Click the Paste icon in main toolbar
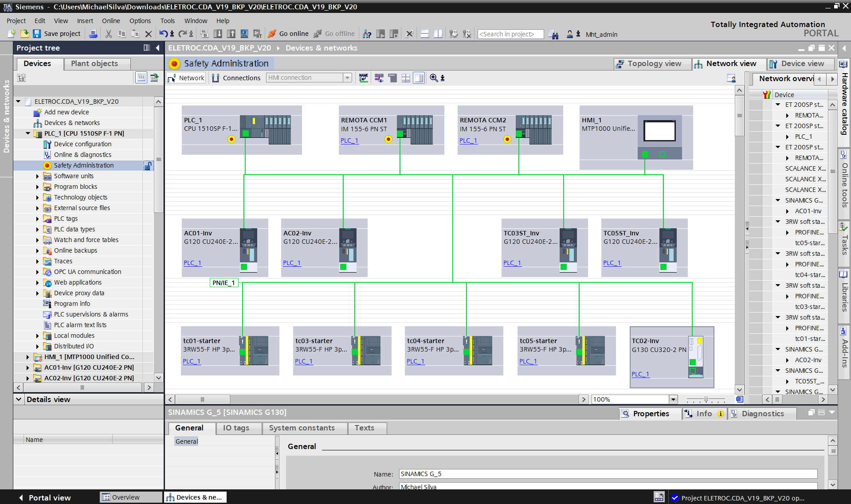The width and height of the screenshot is (851, 504). [135, 34]
